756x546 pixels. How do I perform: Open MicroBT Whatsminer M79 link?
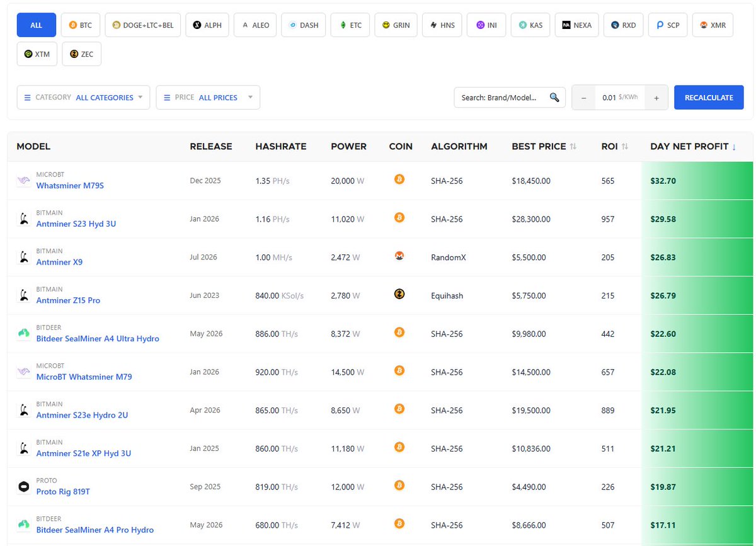(84, 377)
